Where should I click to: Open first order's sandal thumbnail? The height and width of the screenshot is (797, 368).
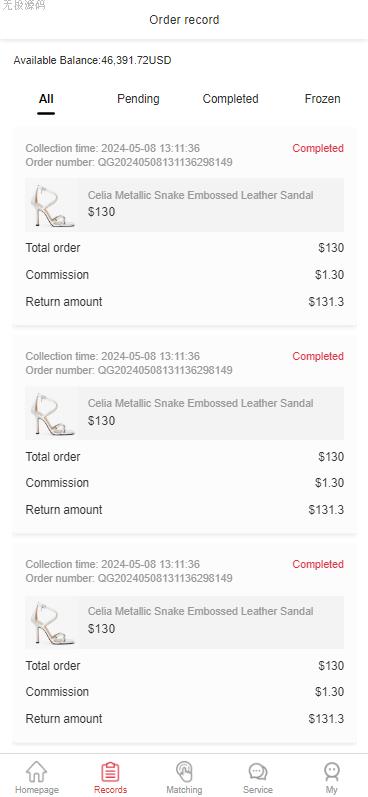click(52, 205)
